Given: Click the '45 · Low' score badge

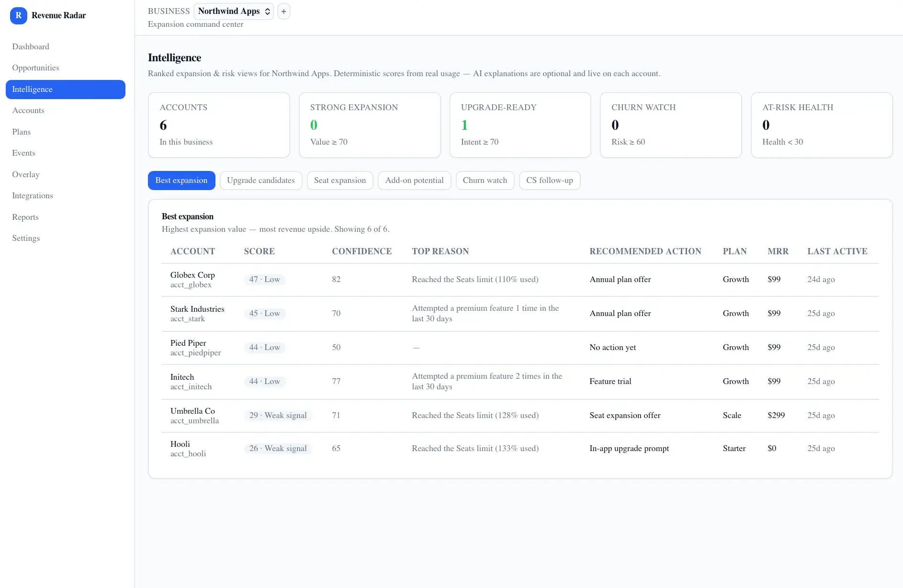Looking at the screenshot, I should tap(265, 314).
